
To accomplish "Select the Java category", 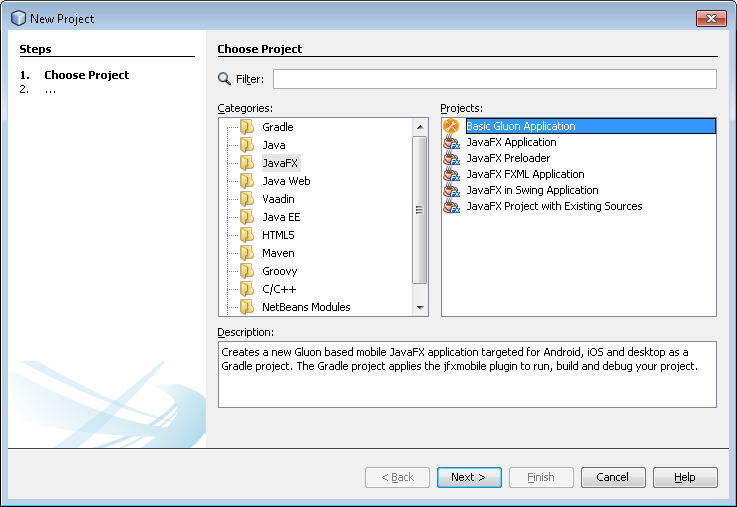I will point(274,145).
